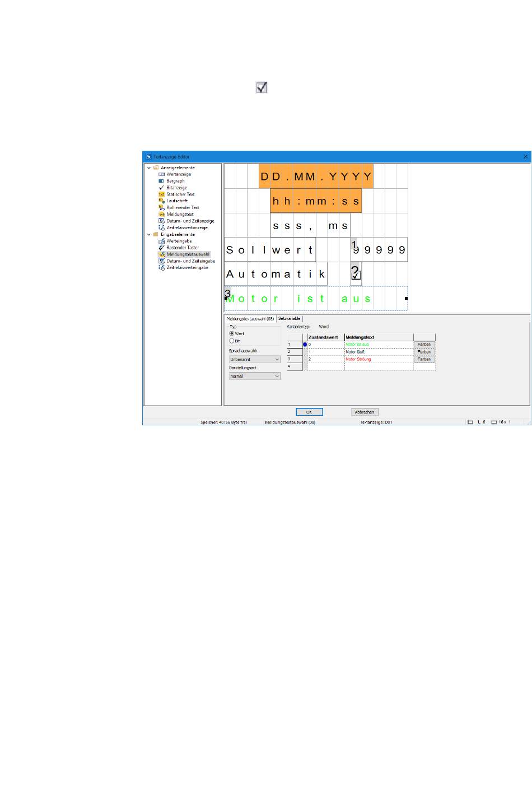532x789 pixels.
Task: Select the Wertanzeige element icon
Action: (x=162, y=174)
